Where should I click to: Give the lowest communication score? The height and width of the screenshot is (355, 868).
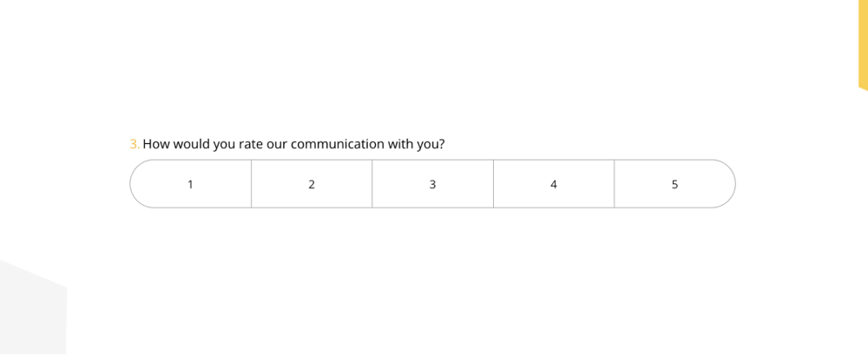(x=191, y=184)
